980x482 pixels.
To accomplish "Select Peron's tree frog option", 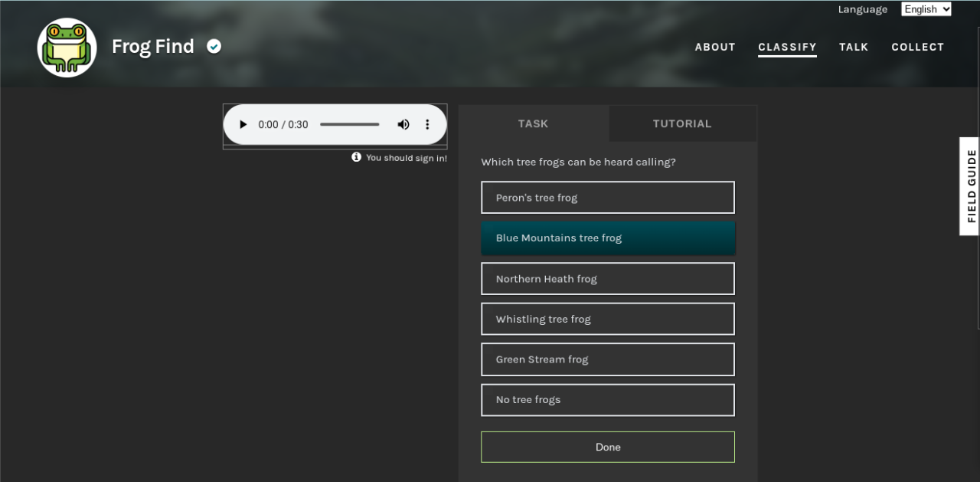I will pos(608,198).
